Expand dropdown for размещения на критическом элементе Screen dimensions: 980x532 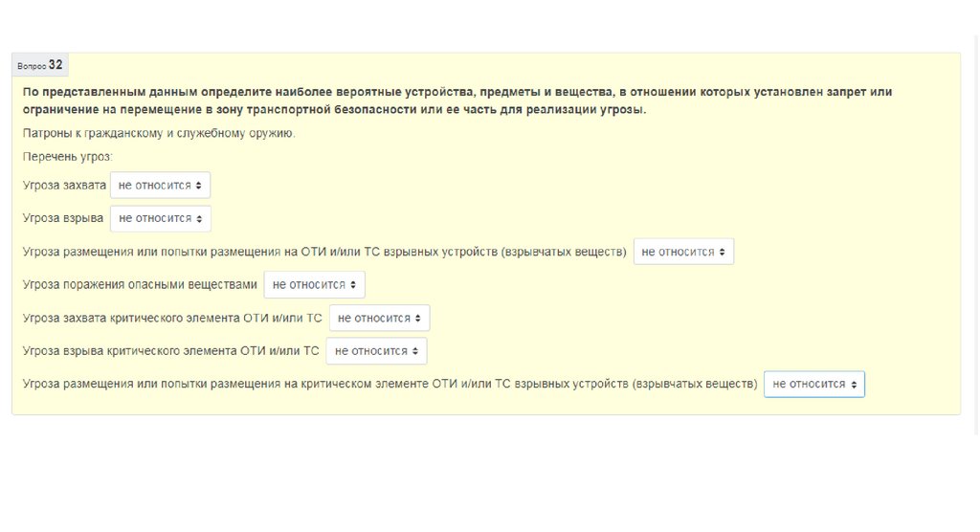[813, 384]
